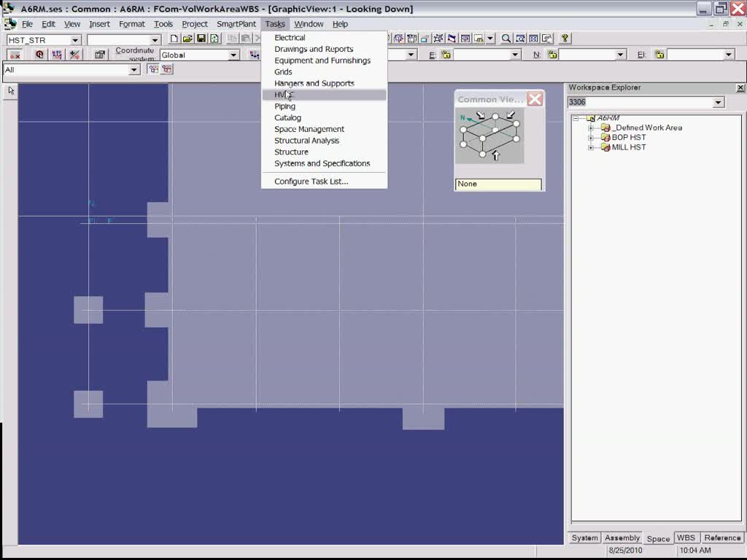Open the HST_STR dropdown
747x560 pixels.
pos(75,40)
